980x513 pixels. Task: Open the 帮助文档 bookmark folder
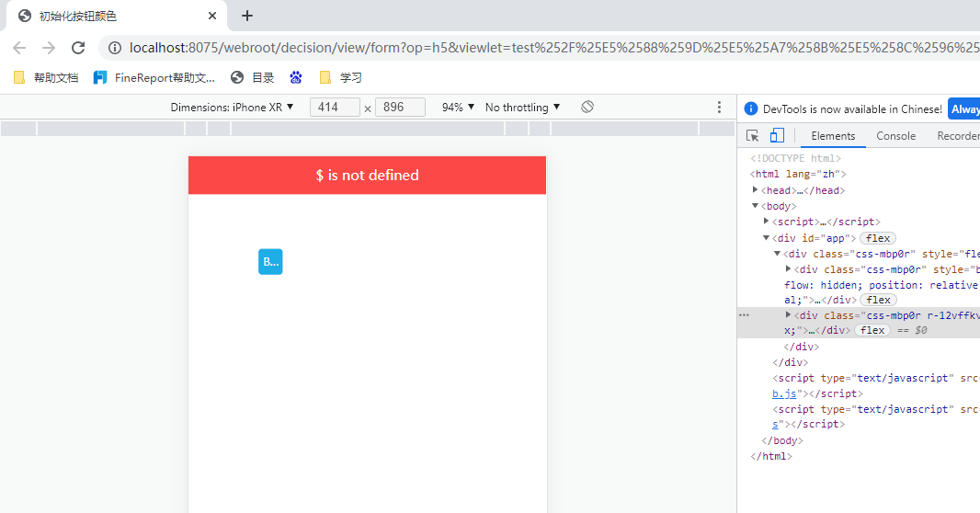46,77
